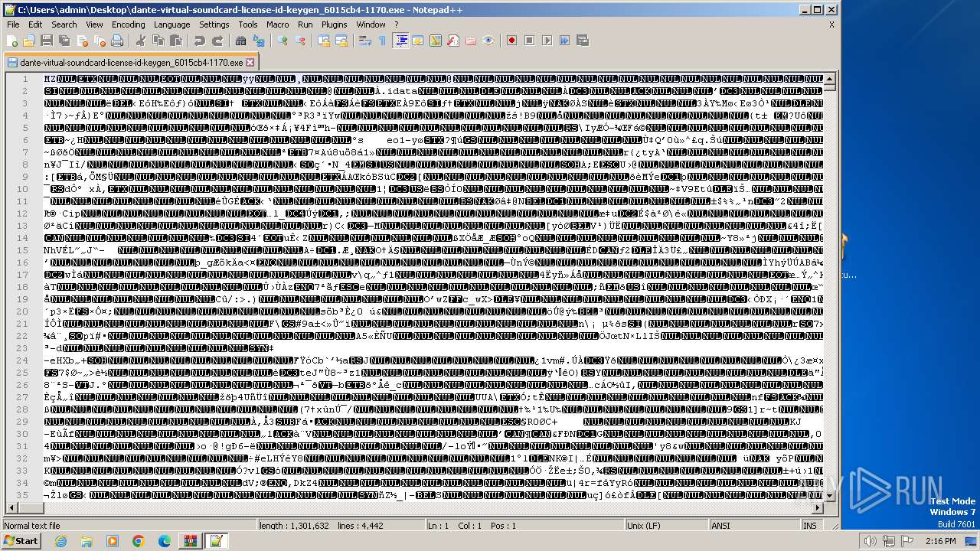
Task: Toggle synchronize vertical scrolling icon
Action: coord(324,41)
